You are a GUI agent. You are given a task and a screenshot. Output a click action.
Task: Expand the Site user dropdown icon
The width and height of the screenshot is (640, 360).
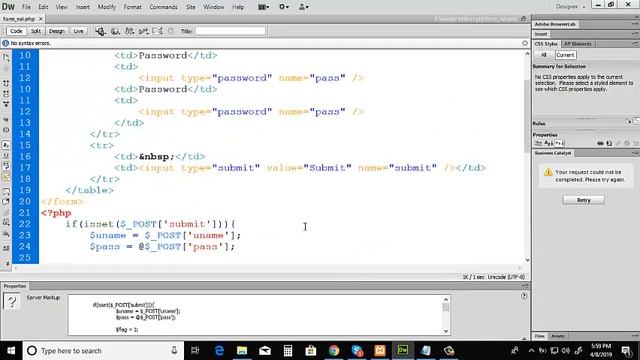coord(304,7)
